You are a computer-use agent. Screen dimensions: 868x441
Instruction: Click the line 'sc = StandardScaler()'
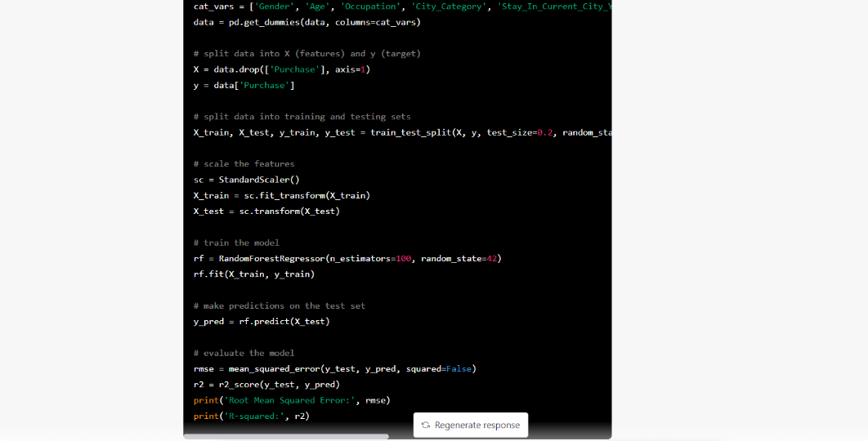coord(246,180)
